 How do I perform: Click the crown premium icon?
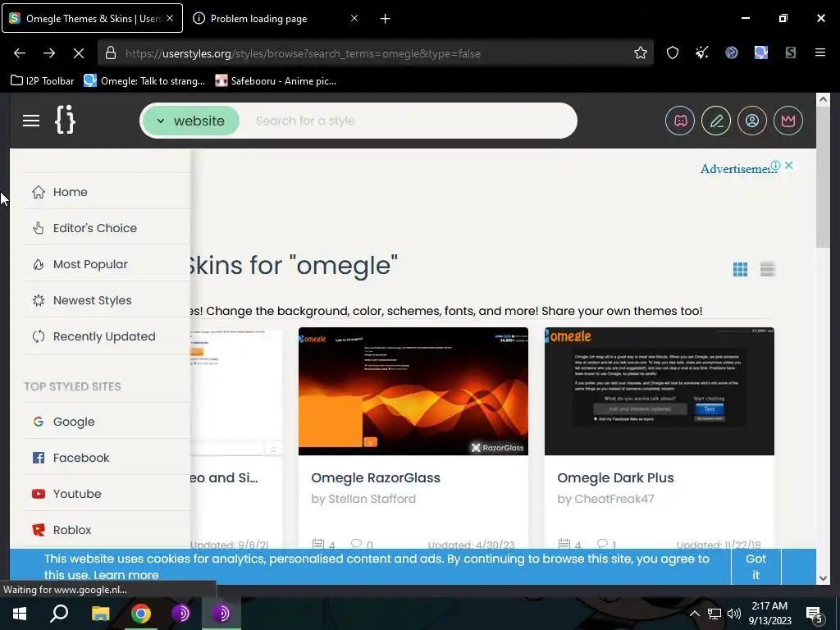pos(788,121)
